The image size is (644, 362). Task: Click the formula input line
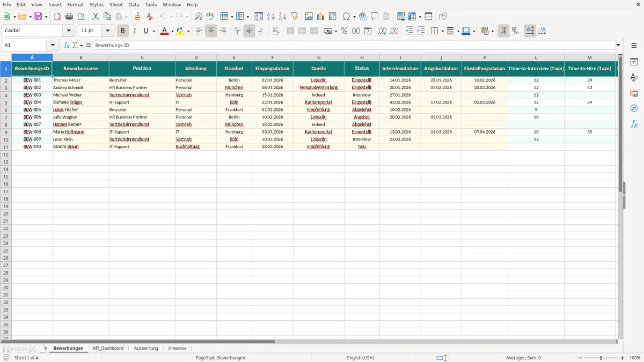[354, 46]
